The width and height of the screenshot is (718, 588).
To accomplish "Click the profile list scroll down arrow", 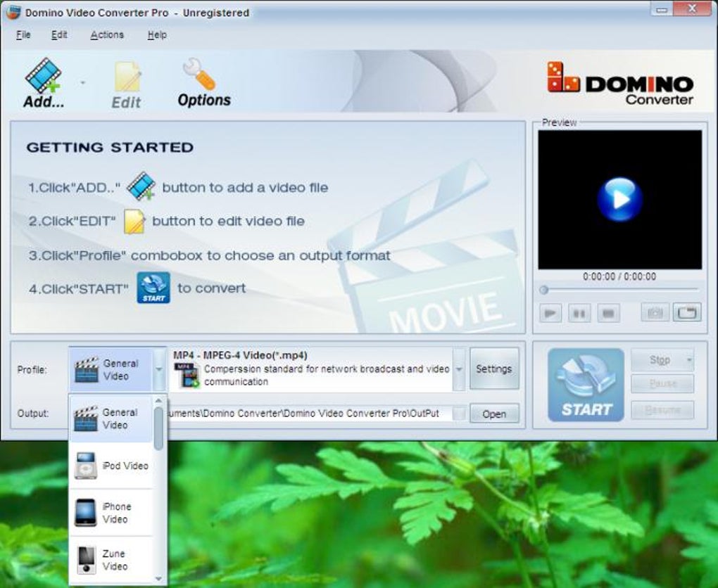I will click(x=158, y=579).
